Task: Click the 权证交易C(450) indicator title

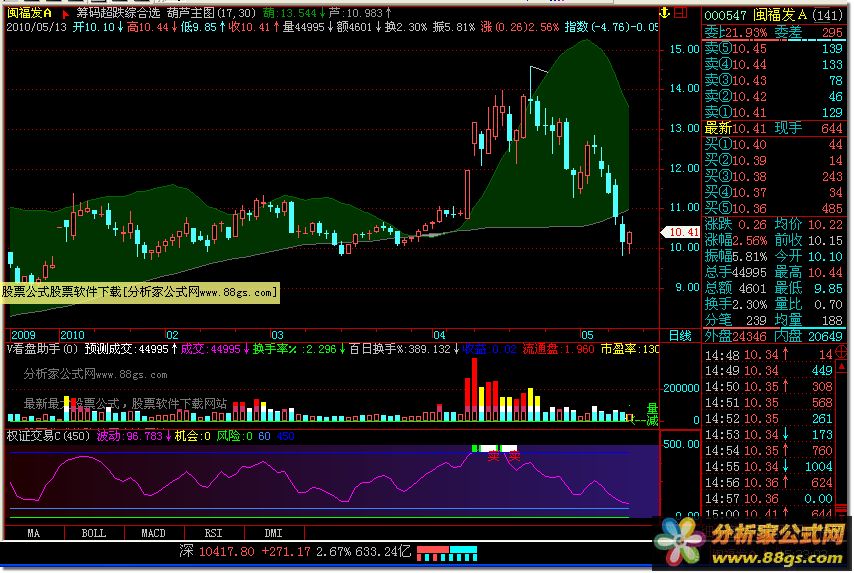Action: (48, 436)
